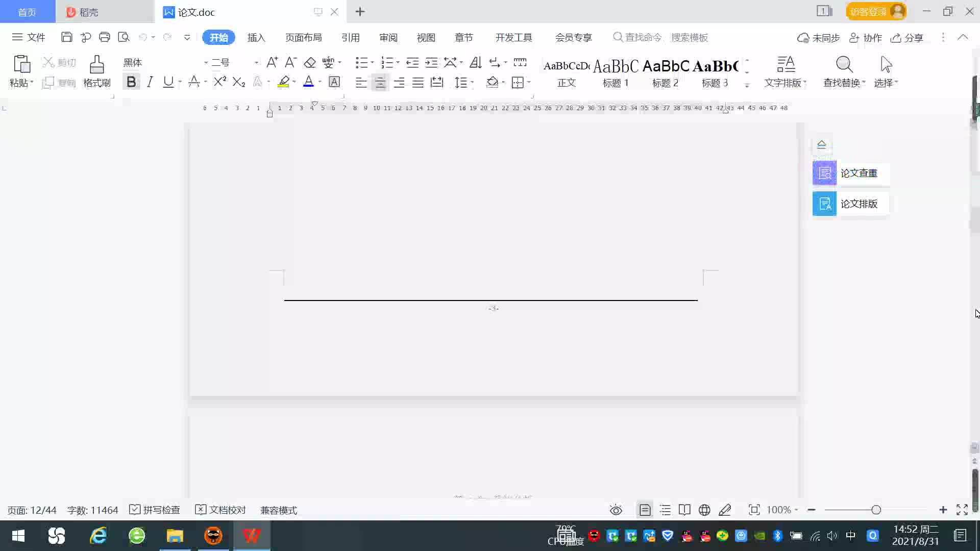The image size is (980, 551).
Task: Click the 论文查重 sidebar icon
Action: coord(824,173)
